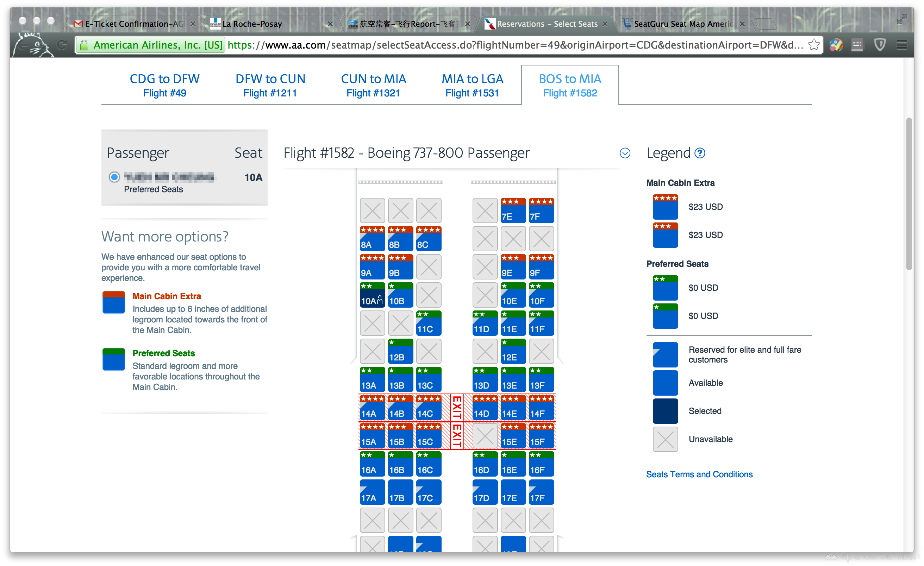Viewport: 924px width, 566px height.
Task: Open Seats Terms and Conditions link
Action: click(x=699, y=474)
